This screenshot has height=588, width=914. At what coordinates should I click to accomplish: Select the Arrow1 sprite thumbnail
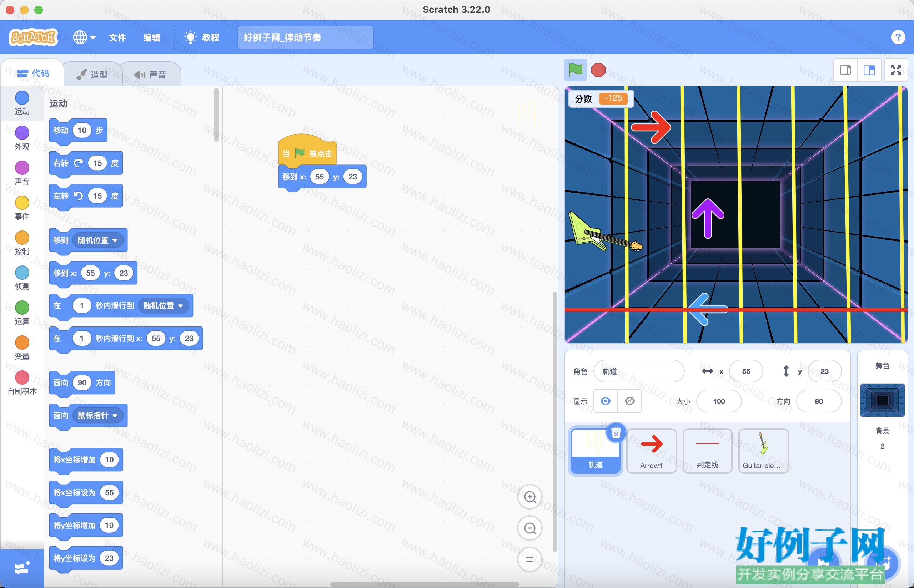tap(651, 451)
